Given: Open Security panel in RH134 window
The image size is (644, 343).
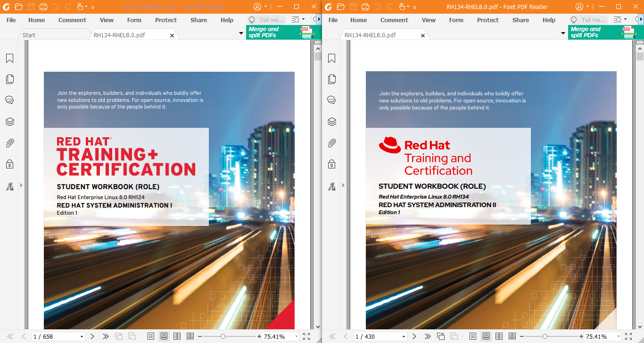Looking at the screenshot, I should coord(331,164).
